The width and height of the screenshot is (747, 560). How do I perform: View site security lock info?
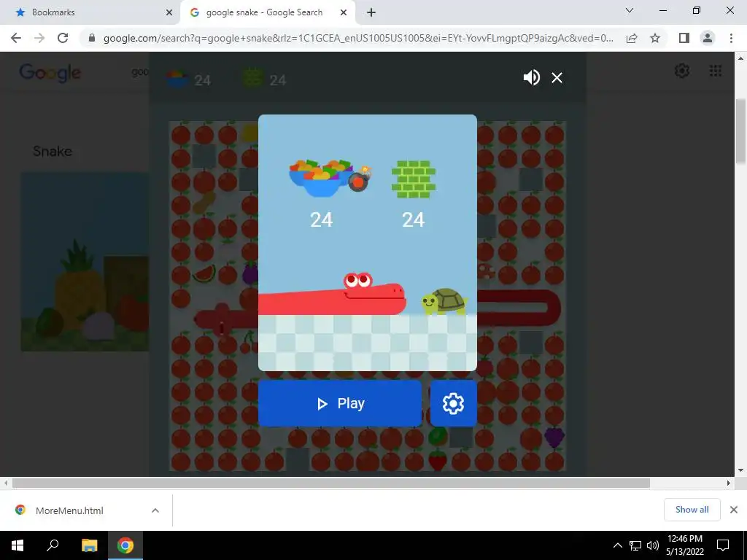pos(92,38)
